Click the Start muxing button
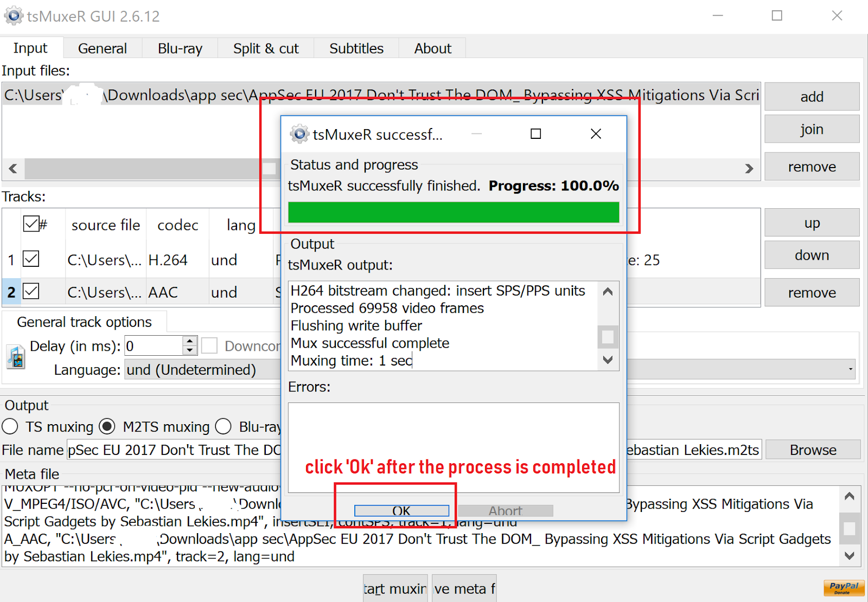 coord(395,588)
